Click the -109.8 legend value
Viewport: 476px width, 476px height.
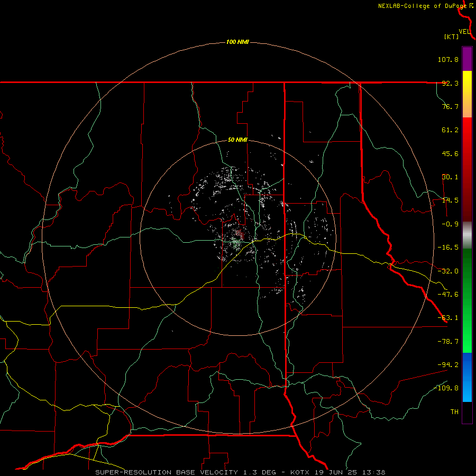tap(446, 388)
